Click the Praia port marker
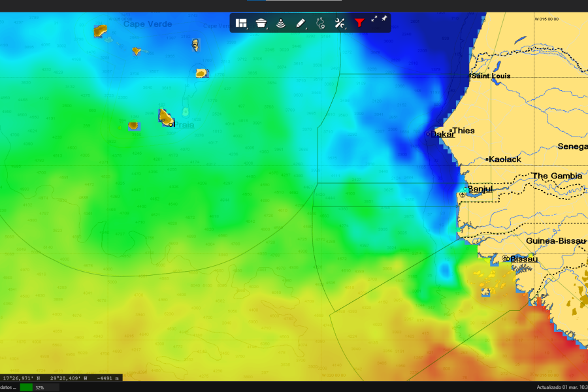 pos(171,124)
